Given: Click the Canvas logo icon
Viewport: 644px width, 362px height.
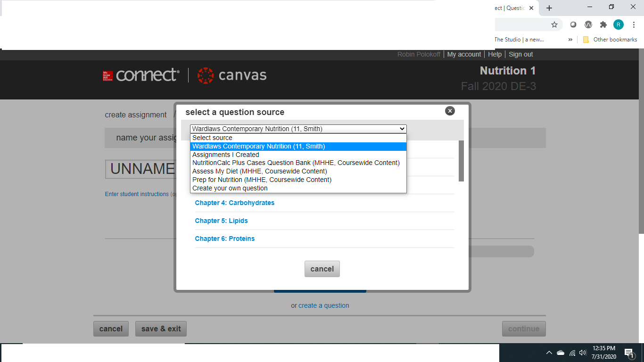Looking at the screenshot, I should [206, 75].
